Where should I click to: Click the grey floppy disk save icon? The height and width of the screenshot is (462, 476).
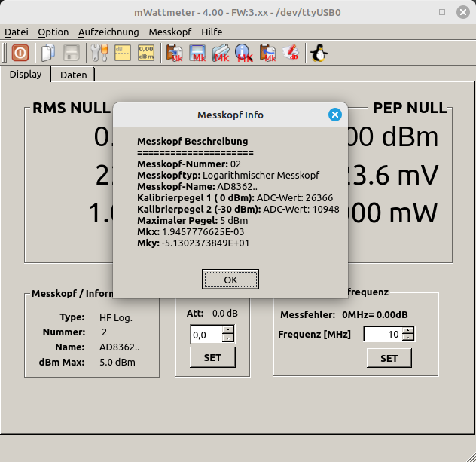[x=72, y=53]
